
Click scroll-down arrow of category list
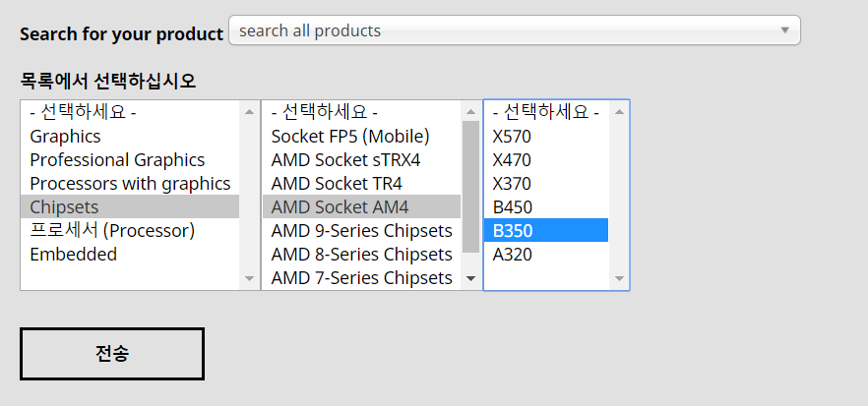point(249,278)
